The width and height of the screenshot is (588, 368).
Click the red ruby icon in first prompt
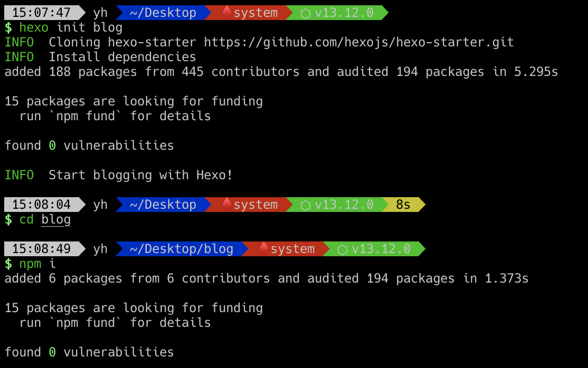point(226,12)
